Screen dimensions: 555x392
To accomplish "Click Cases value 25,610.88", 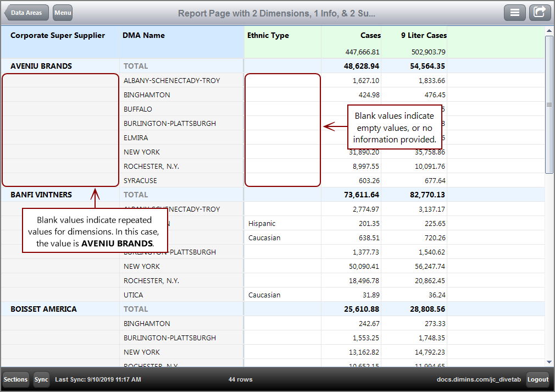I will point(362,309).
